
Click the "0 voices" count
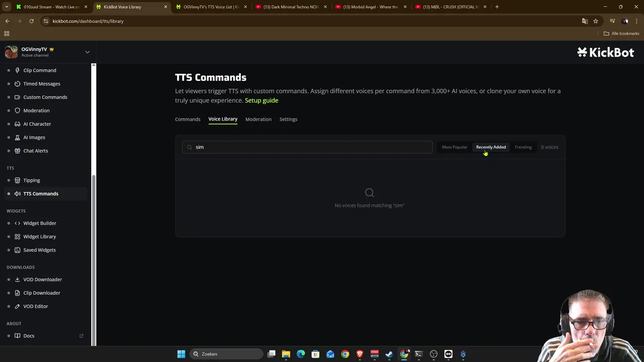pos(549,147)
